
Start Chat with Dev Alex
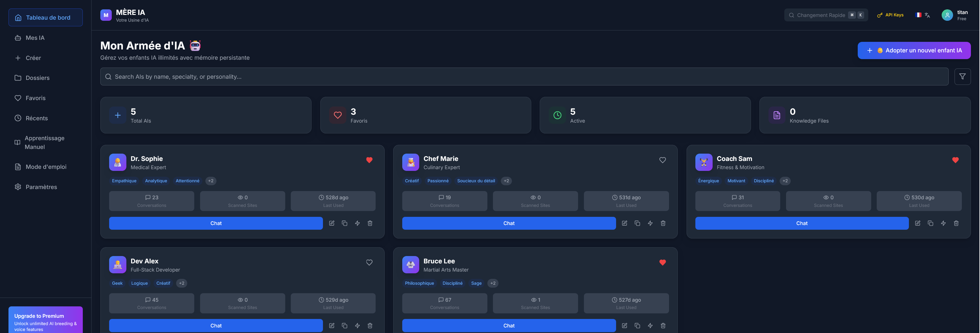[216, 326]
